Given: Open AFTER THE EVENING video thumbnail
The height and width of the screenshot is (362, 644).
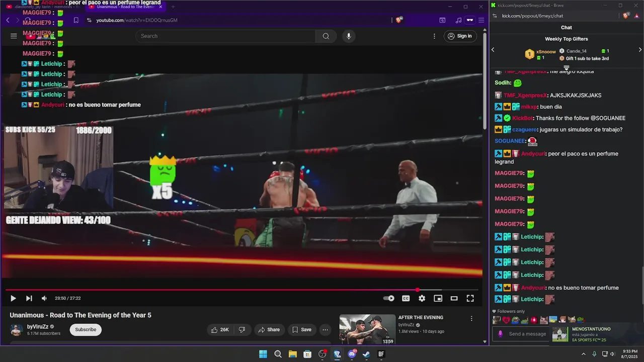Looking at the screenshot, I should tap(367, 329).
